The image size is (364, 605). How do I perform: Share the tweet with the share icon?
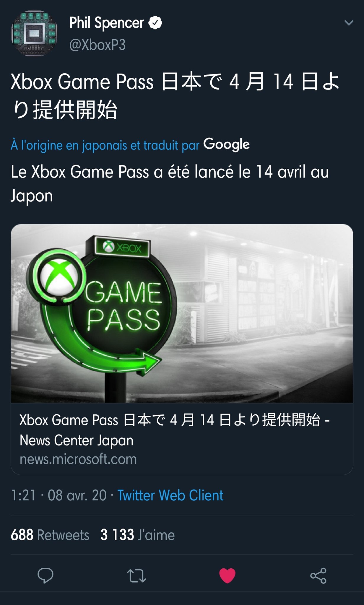[x=318, y=575]
